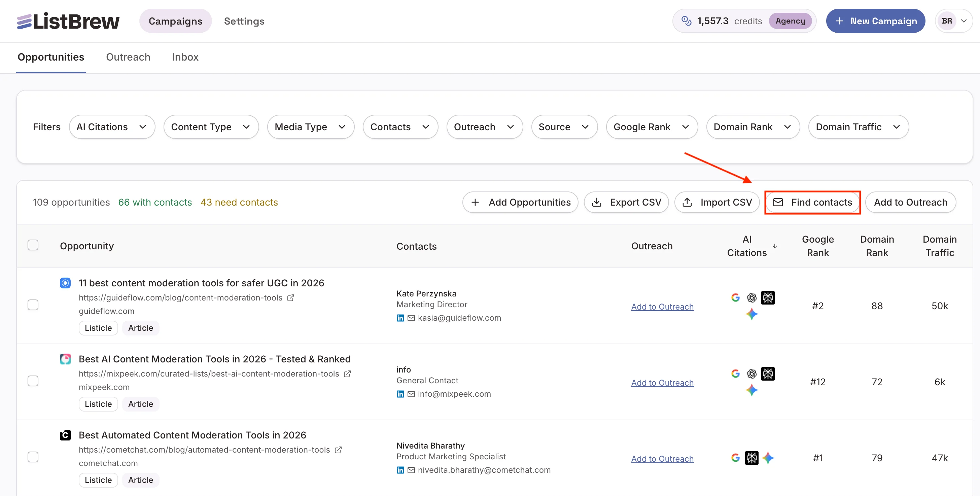Click Add Opportunities button
The width and height of the screenshot is (980, 496).
(x=520, y=202)
